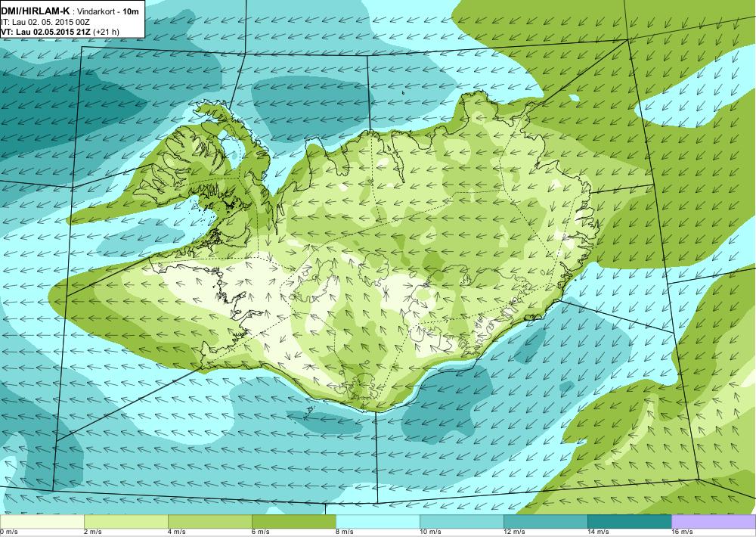The height and width of the screenshot is (537, 756).
Task: Click the 8–10 m/s light cyan legend swatch
Action: [377, 521]
